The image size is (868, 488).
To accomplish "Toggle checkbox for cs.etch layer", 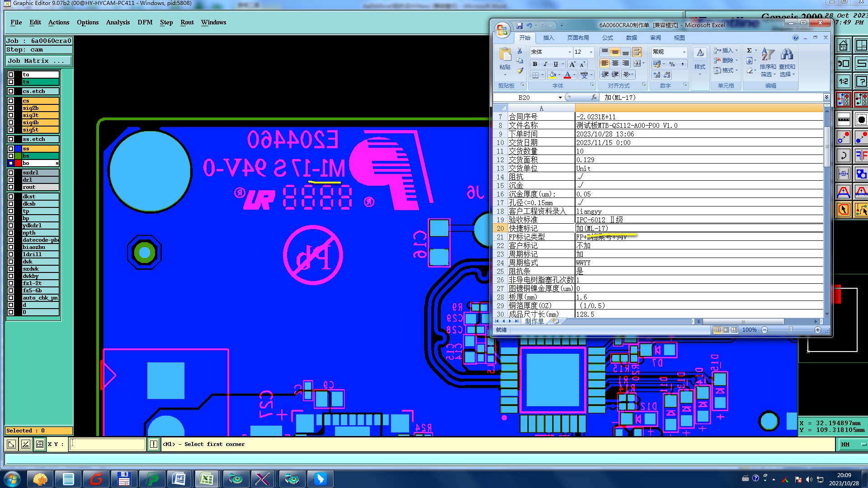I will (11, 91).
